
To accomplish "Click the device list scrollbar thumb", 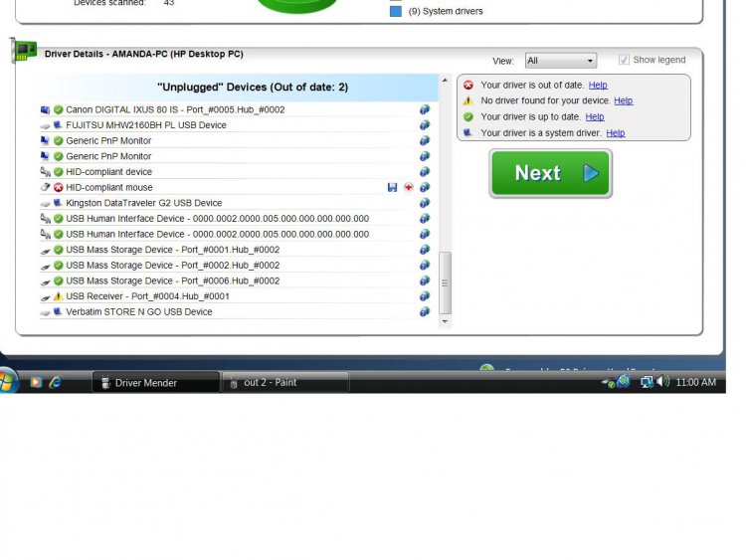I will (x=445, y=283).
